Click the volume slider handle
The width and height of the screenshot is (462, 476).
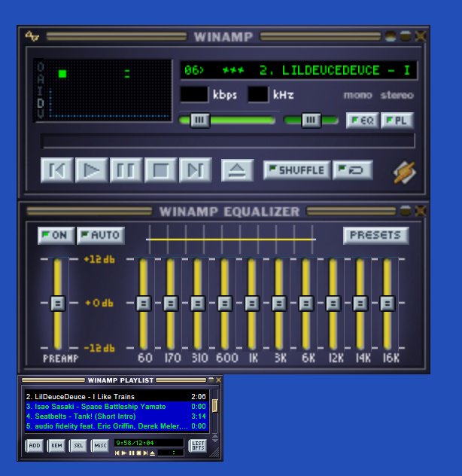(x=199, y=120)
